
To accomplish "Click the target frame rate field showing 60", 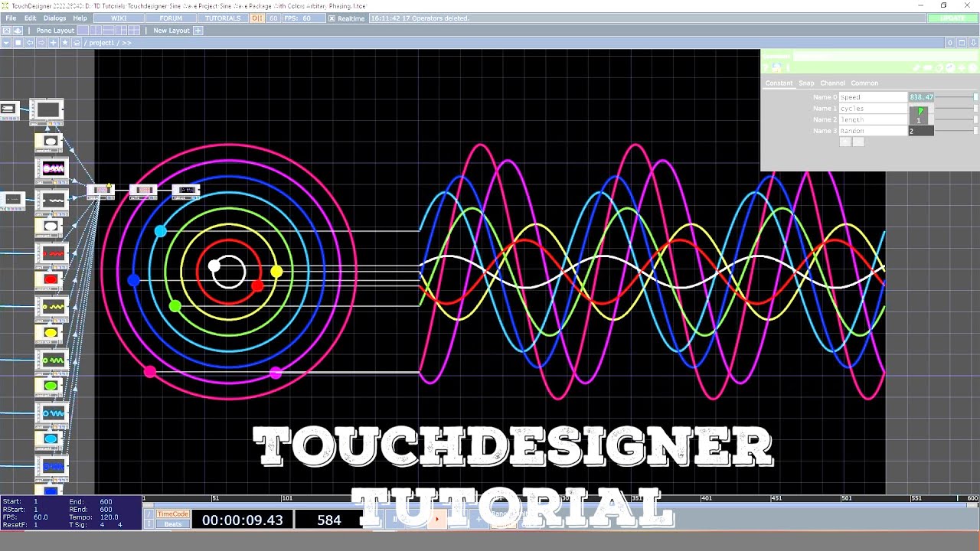I will pyautogui.click(x=273, y=18).
